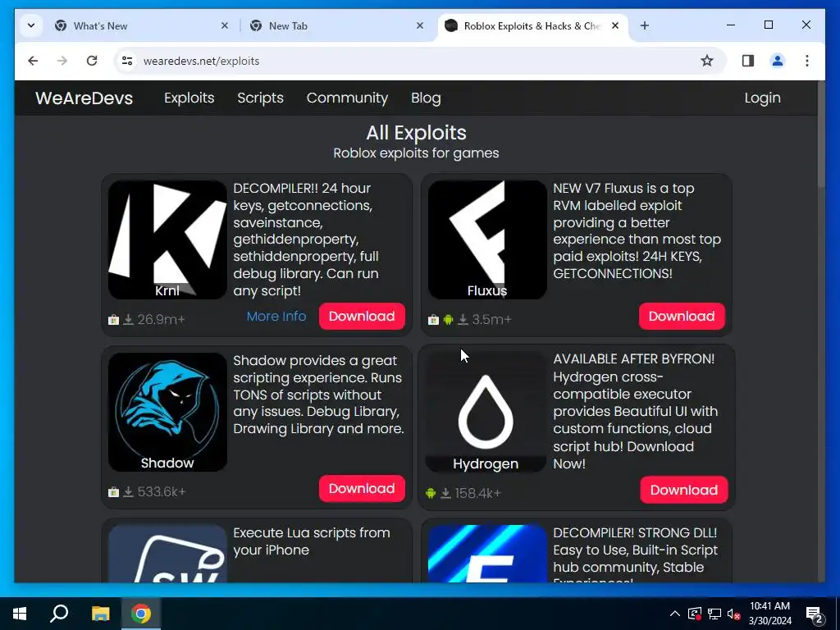
Task: Click the Login link
Action: (762, 98)
